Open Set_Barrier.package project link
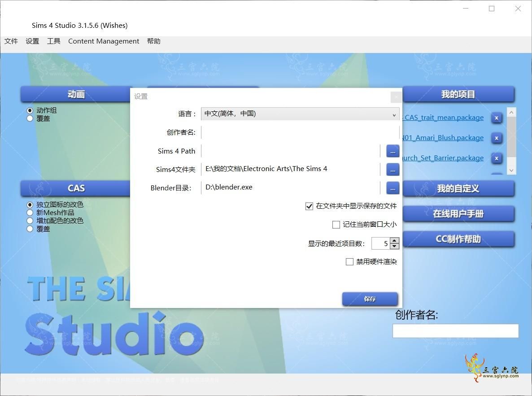This screenshot has height=396, width=532. coord(443,158)
